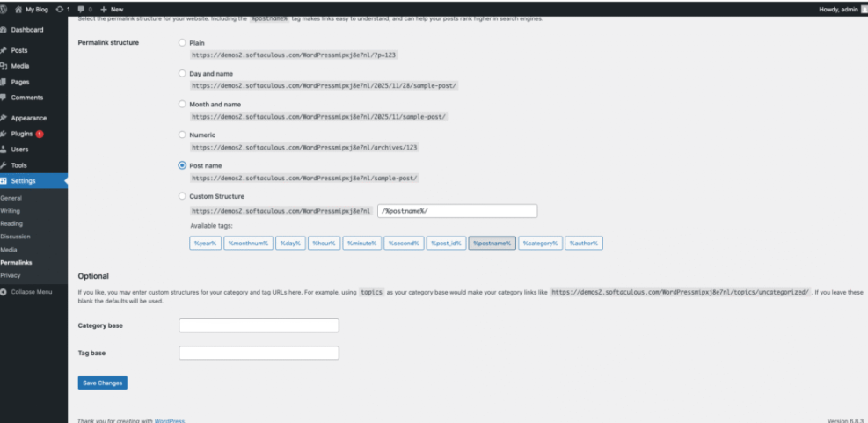Go to Media settings submenu
Viewport: 868px width, 423px height.
click(x=8, y=250)
